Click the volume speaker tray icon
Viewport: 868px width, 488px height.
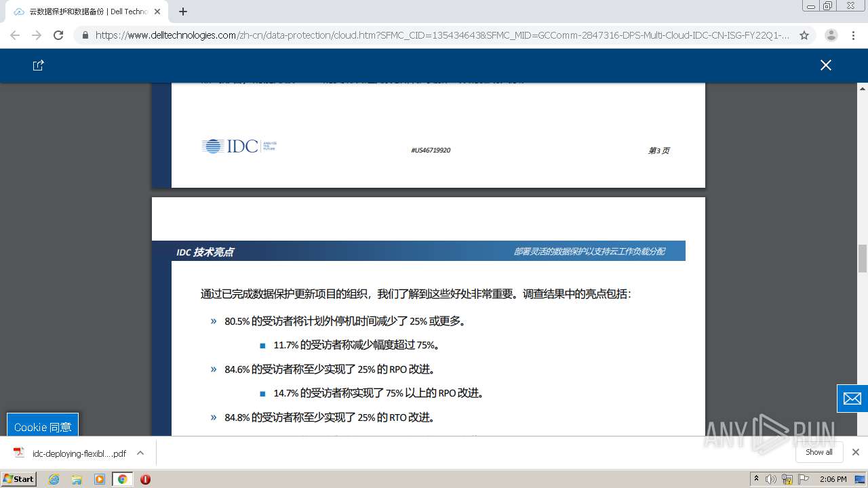point(771,479)
